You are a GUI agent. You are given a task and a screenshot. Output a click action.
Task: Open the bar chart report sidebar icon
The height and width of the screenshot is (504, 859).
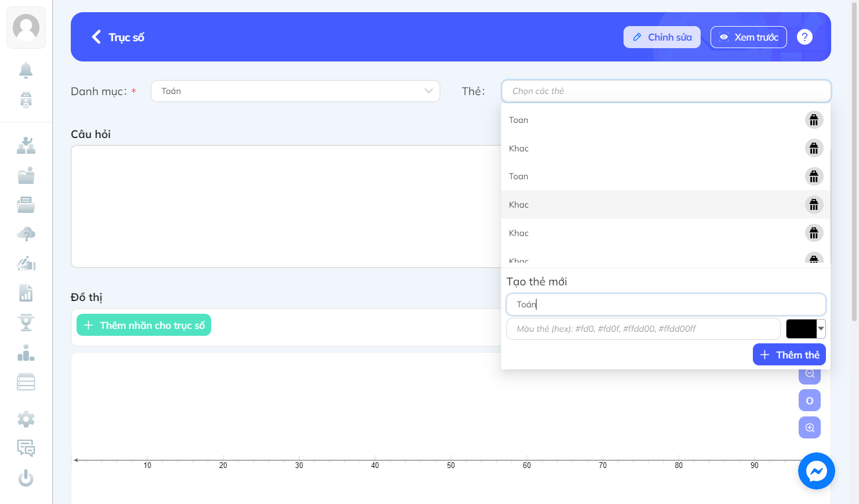[x=26, y=293]
